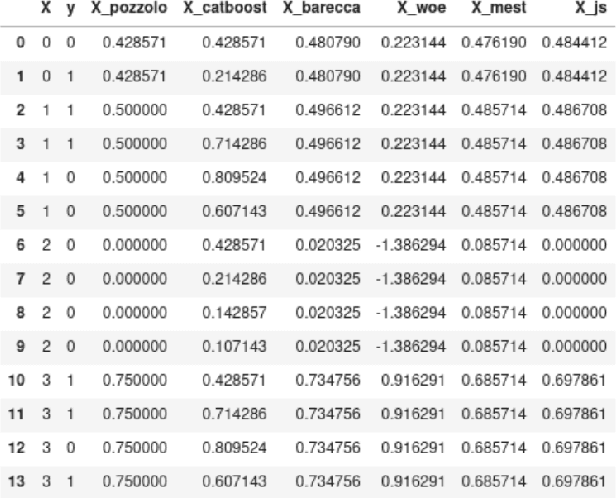This screenshot has height=498, width=616.
Task: Click X_catboost value 0.809524 in row 4
Action: (235, 177)
